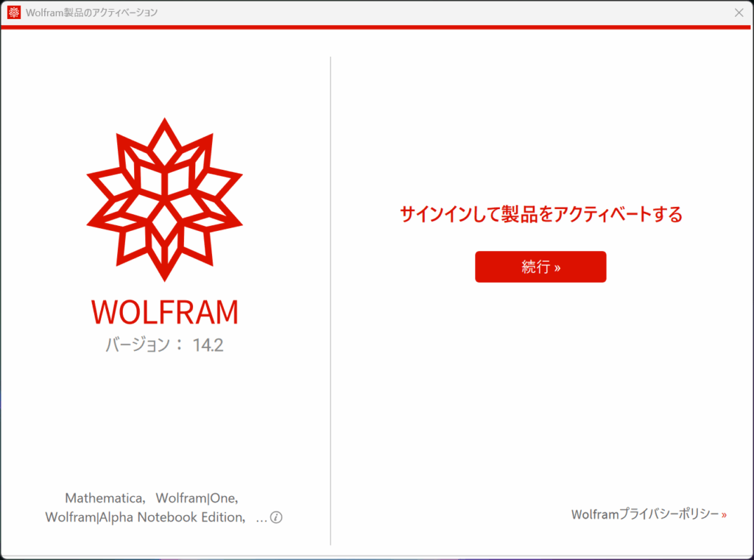Click the red arrow after プライバシーポリシー

coord(724,515)
